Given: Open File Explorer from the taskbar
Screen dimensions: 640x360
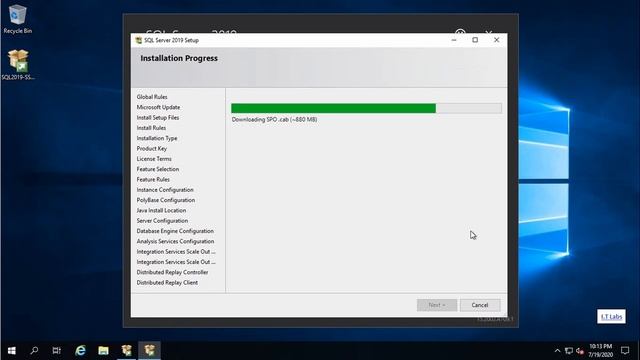Looking at the screenshot, I should click(x=103, y=350).
